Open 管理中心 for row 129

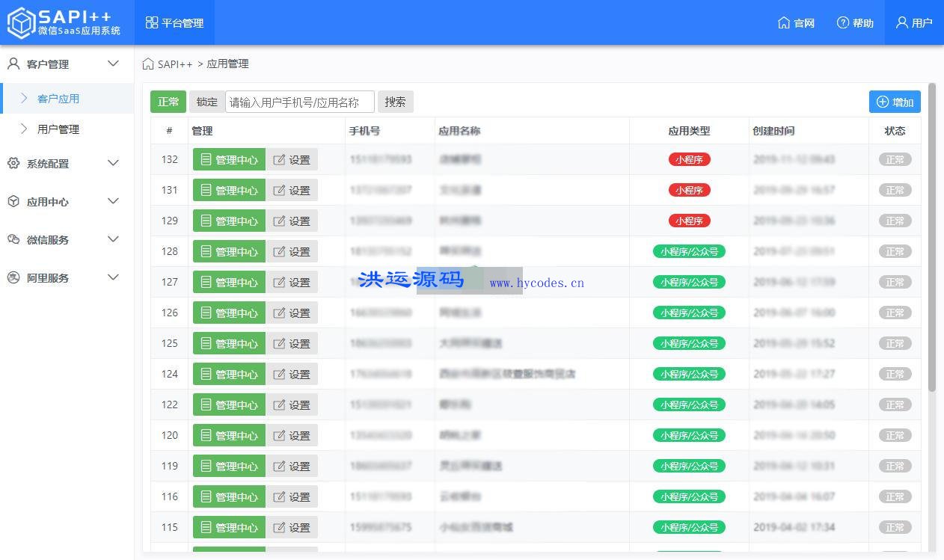pyautogui.click(x=229, y=221)
